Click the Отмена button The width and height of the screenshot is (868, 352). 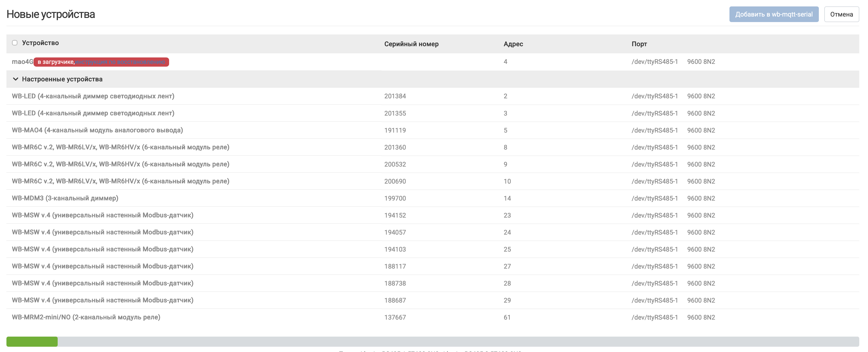click(x=841, y=14)
